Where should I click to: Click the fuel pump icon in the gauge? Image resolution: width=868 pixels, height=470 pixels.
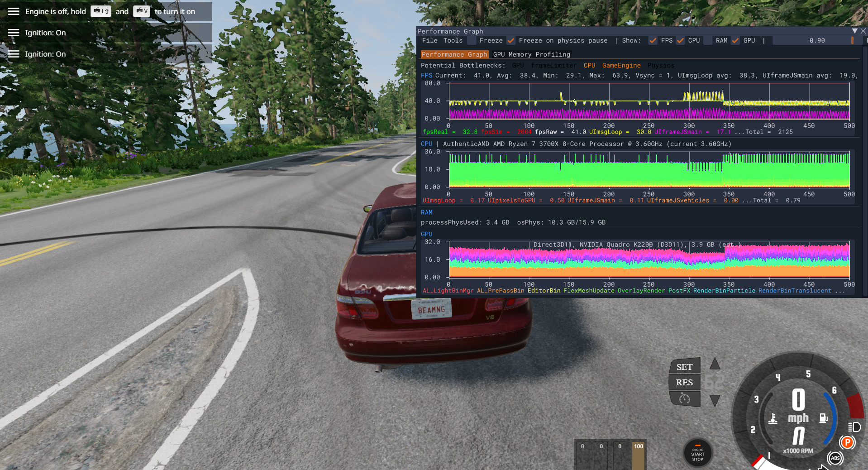tap(824, 418)
